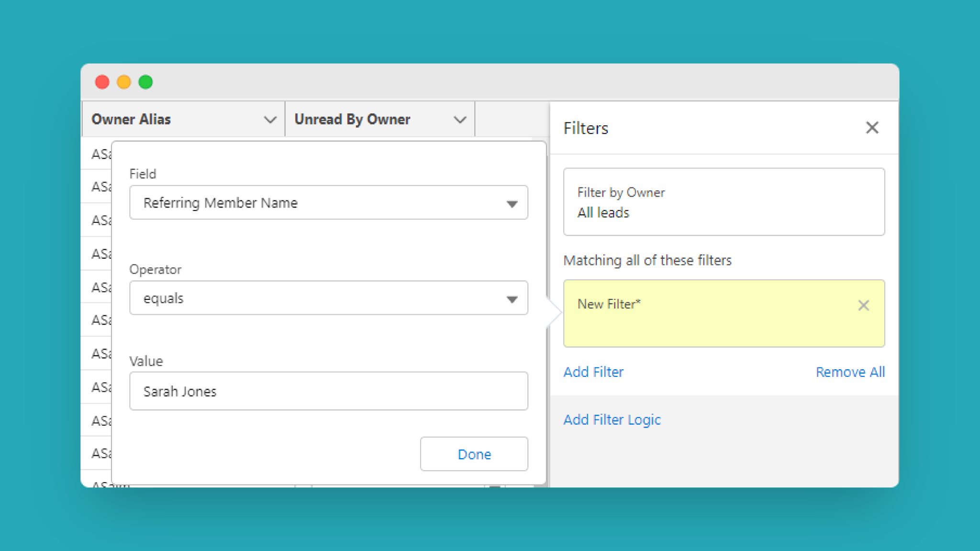Open the Field dropdown showing Referring Member Name
This screenshot has width=980, height=551.
click(x=329, y=203)
